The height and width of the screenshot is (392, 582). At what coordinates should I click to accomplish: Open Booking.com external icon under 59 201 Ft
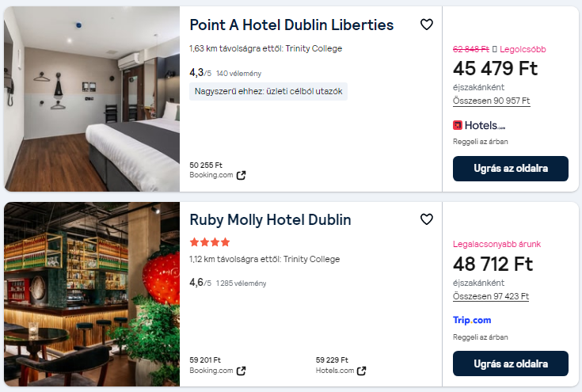click(242, 371)
